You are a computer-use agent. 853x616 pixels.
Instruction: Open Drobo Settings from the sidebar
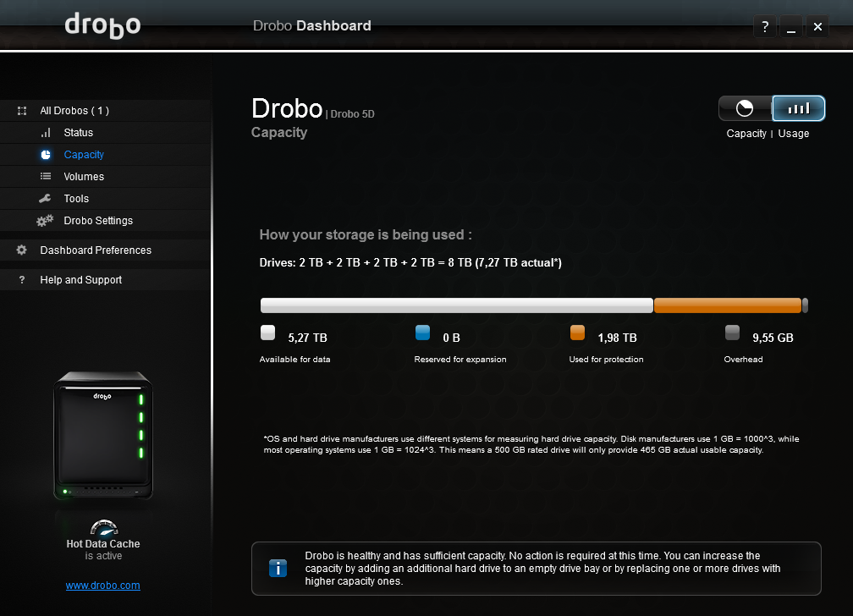(98, 221)
